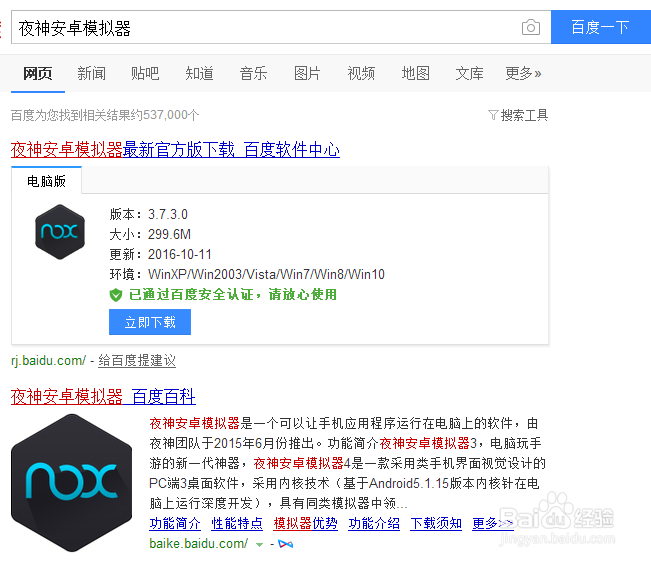Switch to the 图片 tab
This screenshot has width=651, height=561.
tap(307, 73)
